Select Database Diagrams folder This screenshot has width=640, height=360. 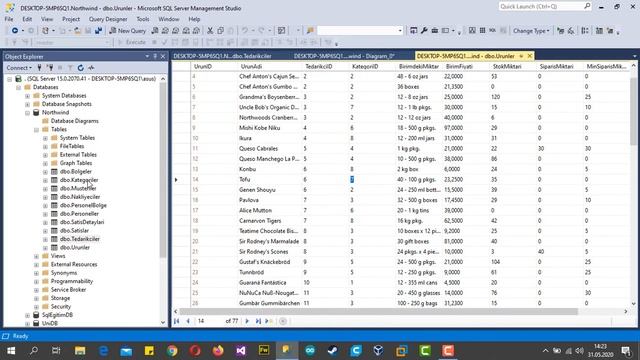click(x=75, y=121)
